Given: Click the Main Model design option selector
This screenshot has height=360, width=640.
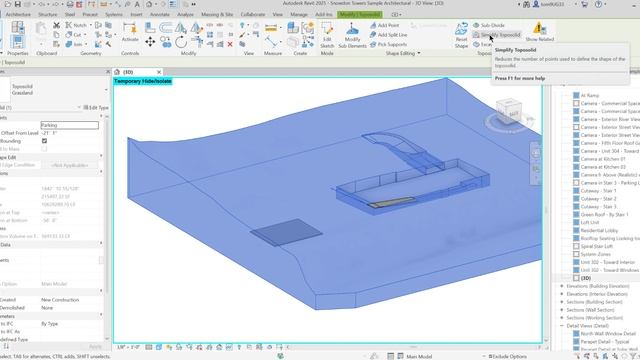Looking at the screenshot, I should [x=419, y=356].
